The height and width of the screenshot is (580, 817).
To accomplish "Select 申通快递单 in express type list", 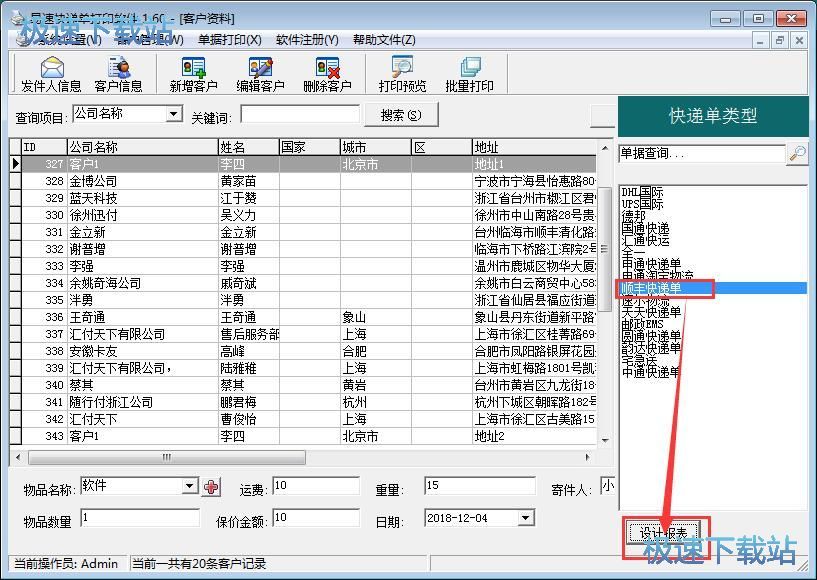I will click(651, 264).
